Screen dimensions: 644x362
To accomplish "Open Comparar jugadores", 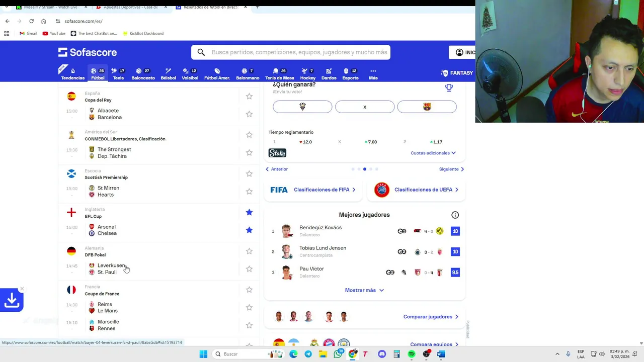I will [x=431, y=317].
